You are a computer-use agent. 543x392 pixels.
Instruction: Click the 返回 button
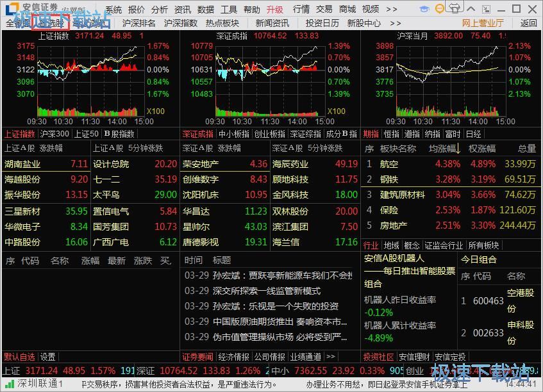[528, 23]
